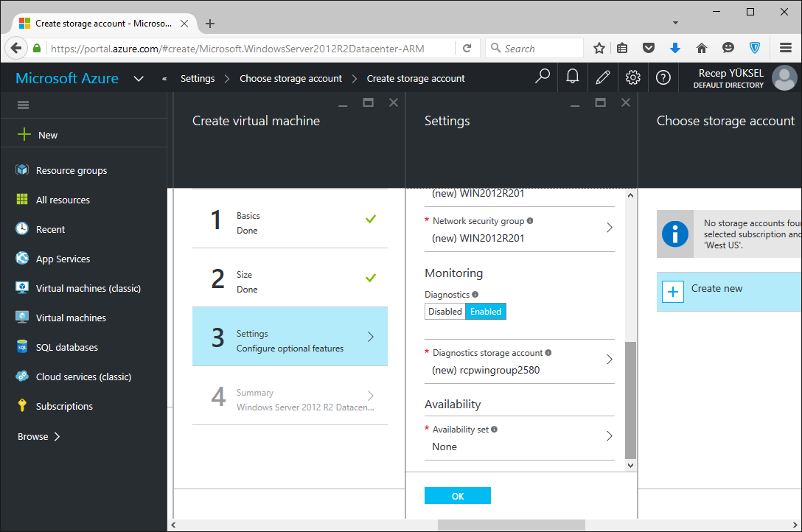Viewport: 802px width, 532px height.
Task: Click the horizontal scrollbar thumb at bottom
Action: [x=511, y=525]
